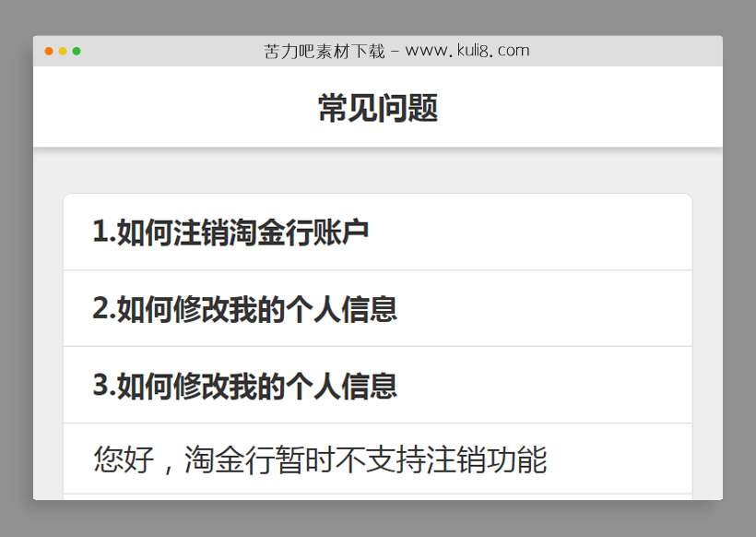756x537 pixels.
Task: Toggle the second FAQ entry closed
Action: click(244, 308)
